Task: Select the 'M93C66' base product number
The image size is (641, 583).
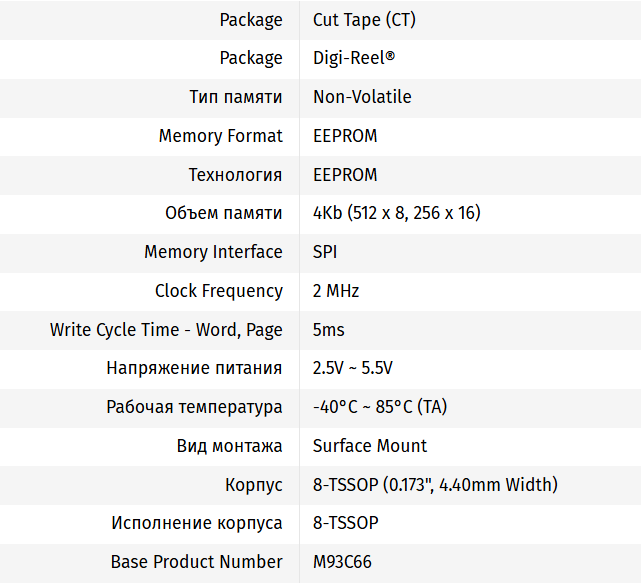Action: 342,562
